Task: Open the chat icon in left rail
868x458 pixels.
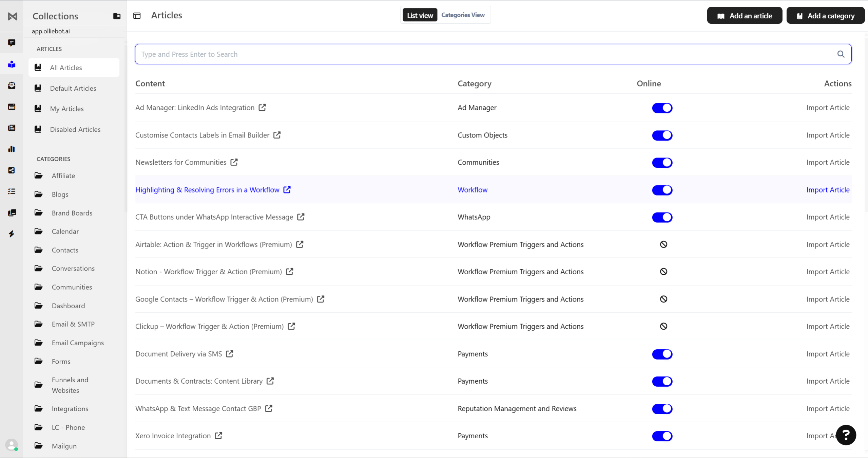Action: click(12, 43)
